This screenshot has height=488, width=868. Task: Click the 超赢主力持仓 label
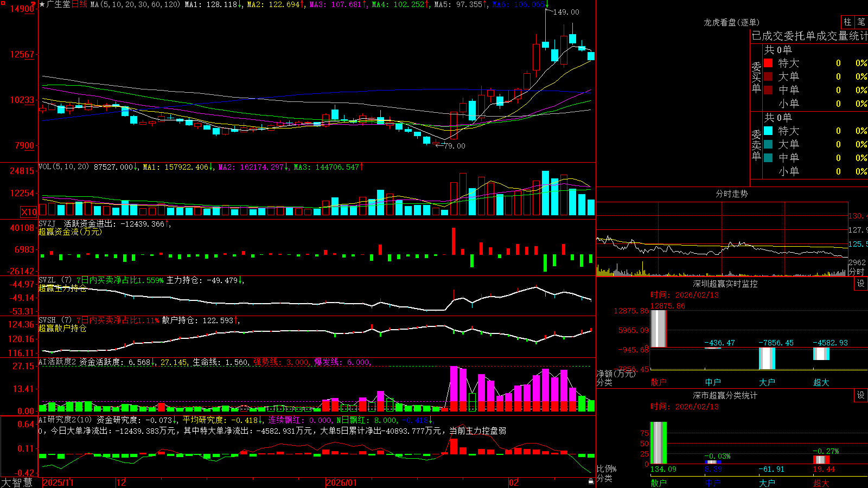pos(62,288)
